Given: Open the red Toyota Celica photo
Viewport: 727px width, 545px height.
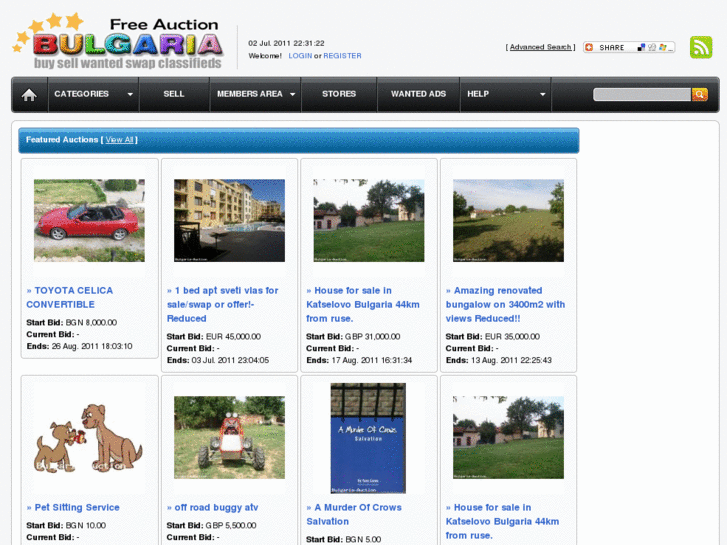Looking at the screenshot, I should coord(89,221).
